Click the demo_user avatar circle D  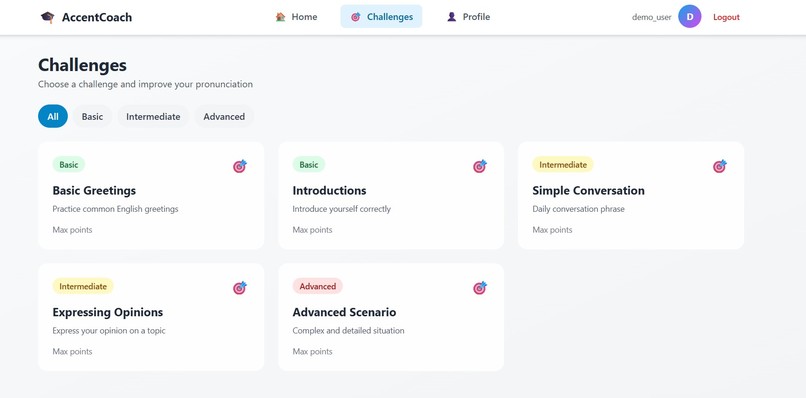pos(689,16)
